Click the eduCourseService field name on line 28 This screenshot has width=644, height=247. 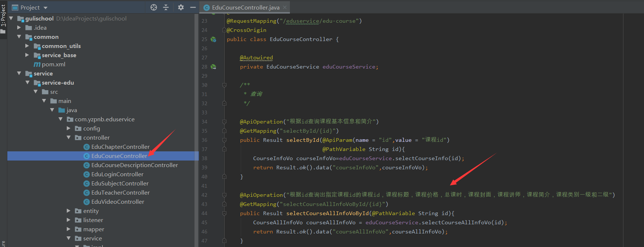click(349, 67)
